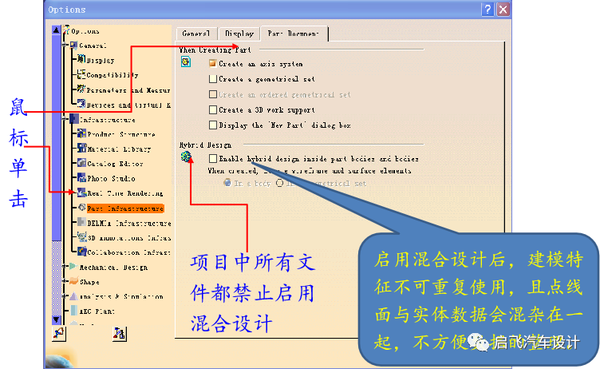Screen dimensions: 600x369
Task: Click the Hybrid Design globe icon
Action: point(186,156)
